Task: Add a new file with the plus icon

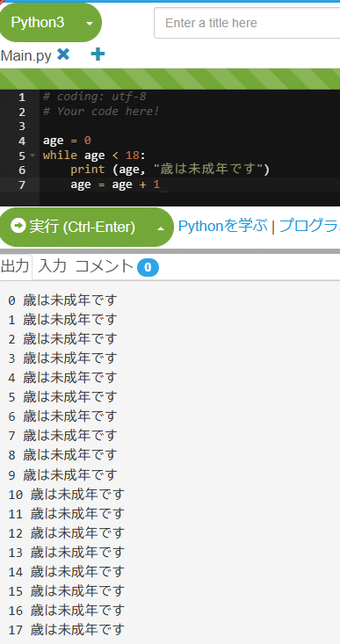Action: pos(98,54)
